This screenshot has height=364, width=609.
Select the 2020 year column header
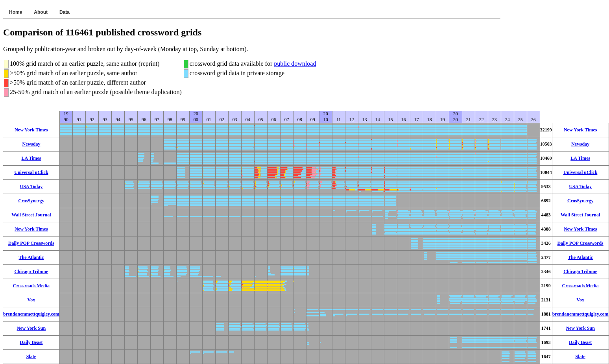[456, 117]
